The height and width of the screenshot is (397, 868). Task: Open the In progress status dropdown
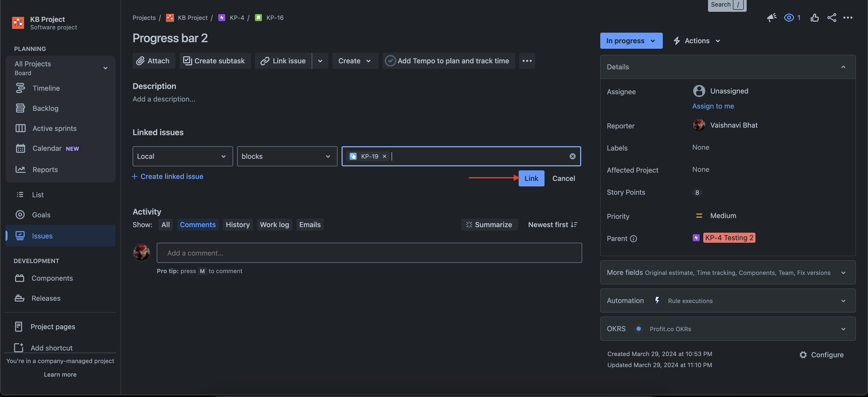click(631, 41)
